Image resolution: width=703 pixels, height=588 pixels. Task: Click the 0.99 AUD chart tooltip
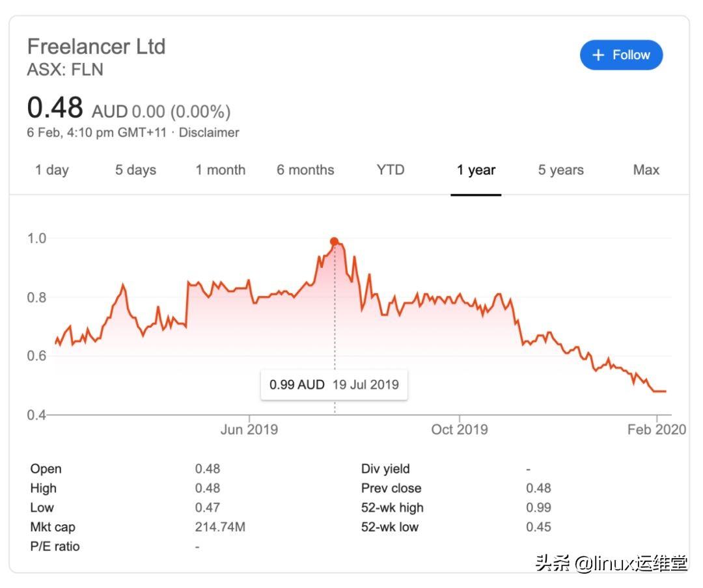point(334,384)
